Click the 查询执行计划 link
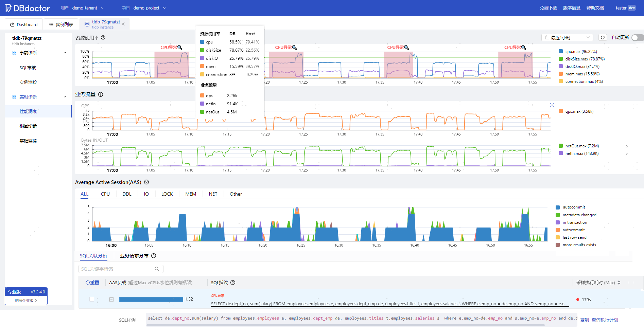 pyautogui.click(x=605, y=320)
